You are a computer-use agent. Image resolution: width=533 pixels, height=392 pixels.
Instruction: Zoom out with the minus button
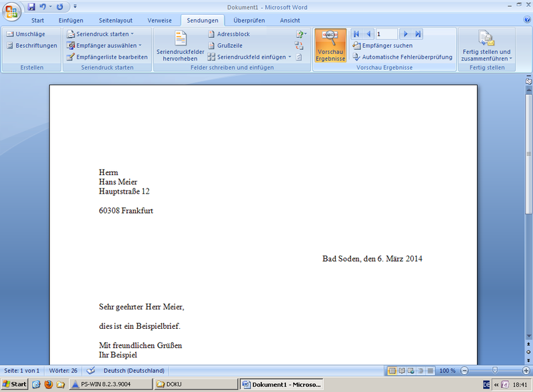point(464,371)
